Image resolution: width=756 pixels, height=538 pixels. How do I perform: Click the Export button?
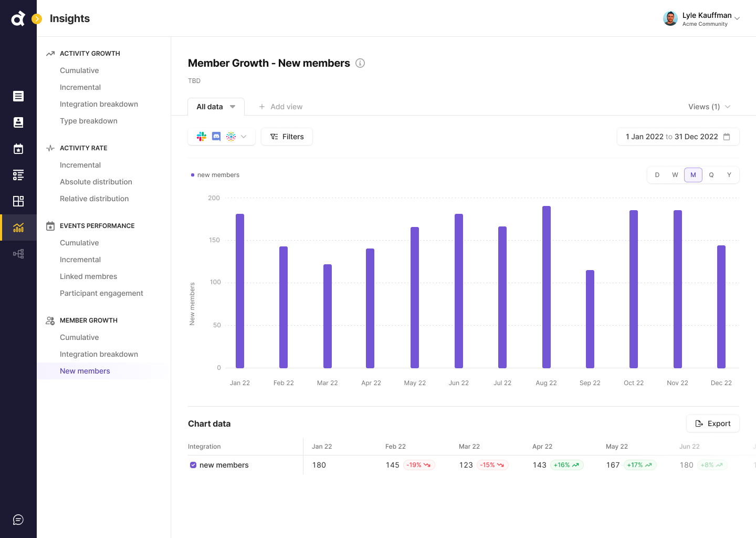tap(712, 423)
